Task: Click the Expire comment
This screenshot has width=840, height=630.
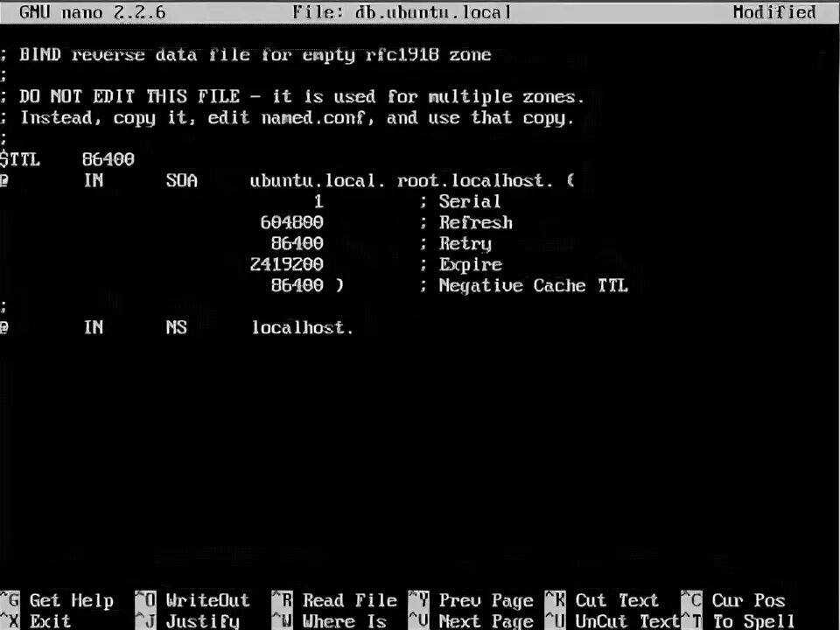Action: point(471,264)
